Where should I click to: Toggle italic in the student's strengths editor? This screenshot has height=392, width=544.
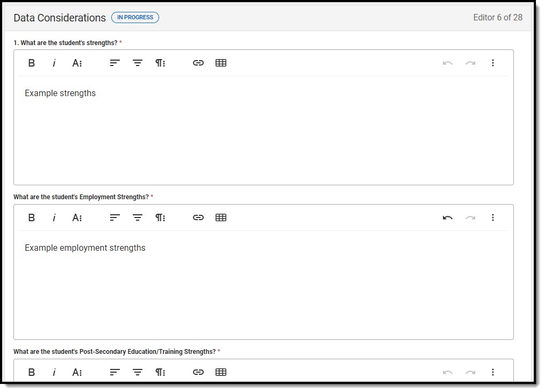54,63
